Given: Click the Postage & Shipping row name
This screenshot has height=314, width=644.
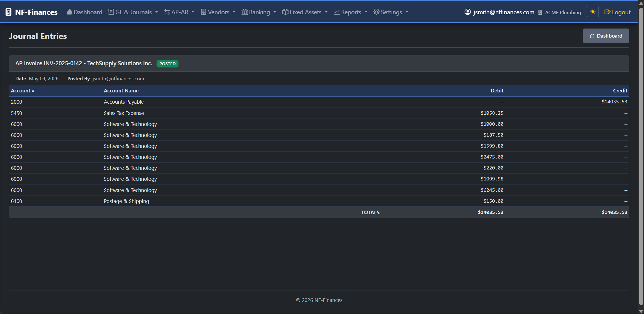Looking at the screenshot, I should click(x=126, y=201).
